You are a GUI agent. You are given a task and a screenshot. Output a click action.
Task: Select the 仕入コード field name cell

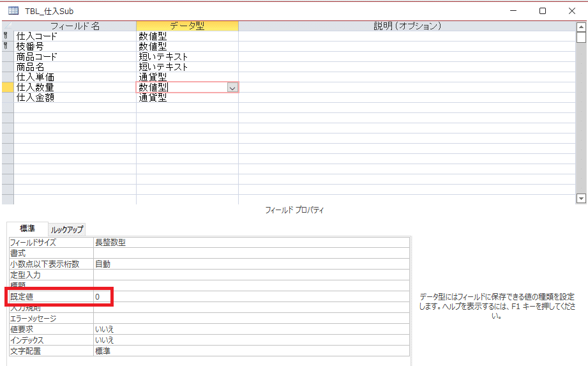75,36
